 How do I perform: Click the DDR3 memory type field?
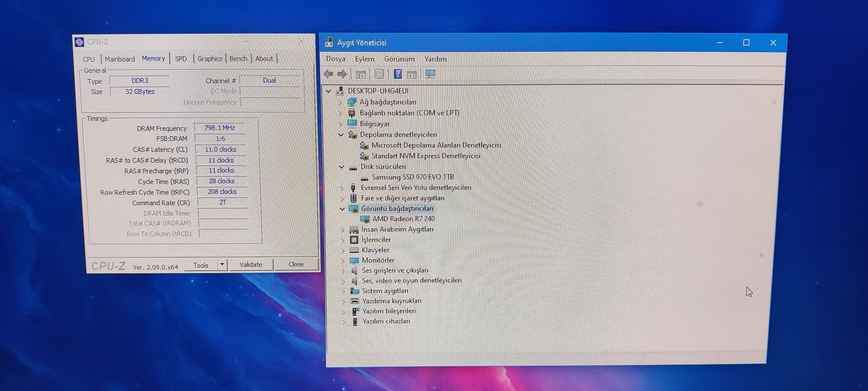tap(140, 81)
